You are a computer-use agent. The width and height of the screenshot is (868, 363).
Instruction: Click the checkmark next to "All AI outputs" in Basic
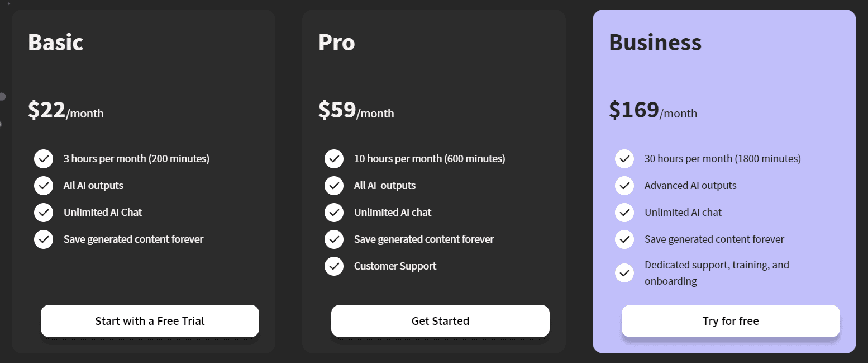[44, 186]
